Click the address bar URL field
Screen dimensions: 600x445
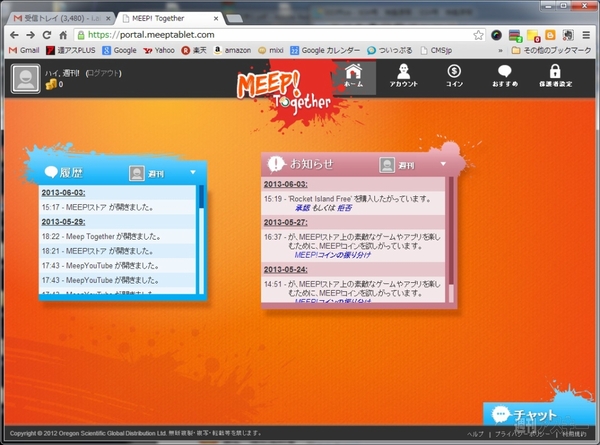coord(279,35)
